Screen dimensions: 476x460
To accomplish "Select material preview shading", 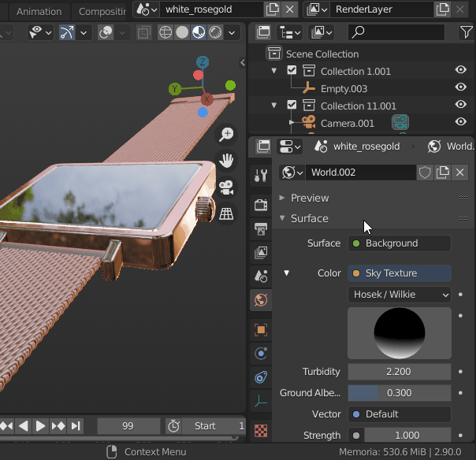I will click(x=199, y=32).
